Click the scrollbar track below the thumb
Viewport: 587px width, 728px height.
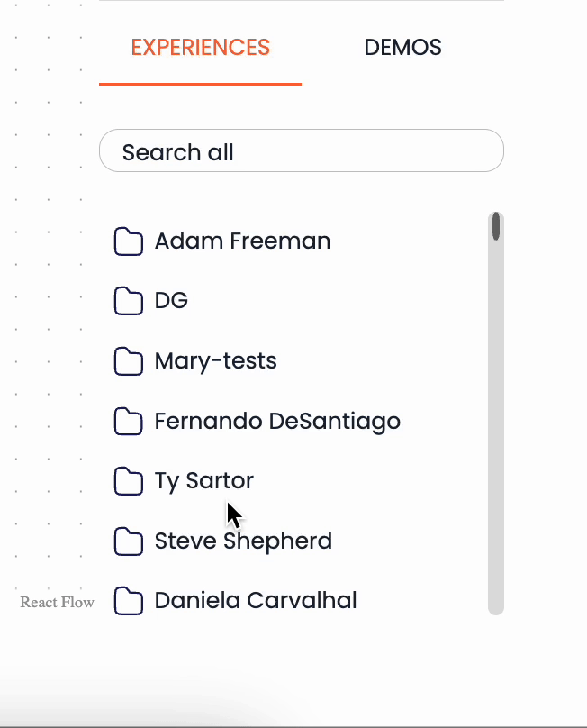pyautogui.click(x=496, y=427)
